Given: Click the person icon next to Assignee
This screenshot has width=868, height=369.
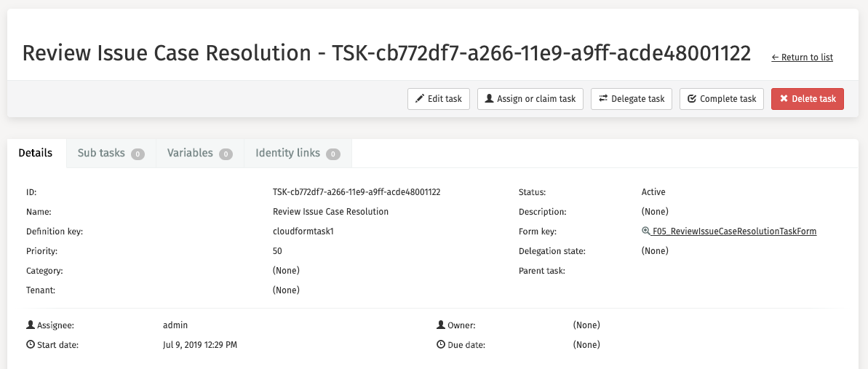Looking at the screenshot, I should click(31, 325).
